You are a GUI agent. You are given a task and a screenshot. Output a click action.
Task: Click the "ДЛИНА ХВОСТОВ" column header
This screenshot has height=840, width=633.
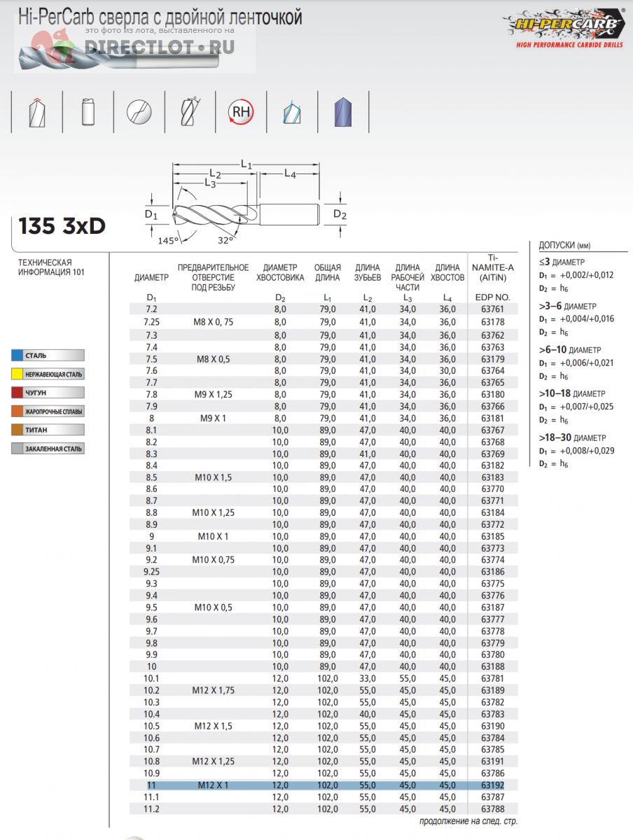(x=447, y=273)
